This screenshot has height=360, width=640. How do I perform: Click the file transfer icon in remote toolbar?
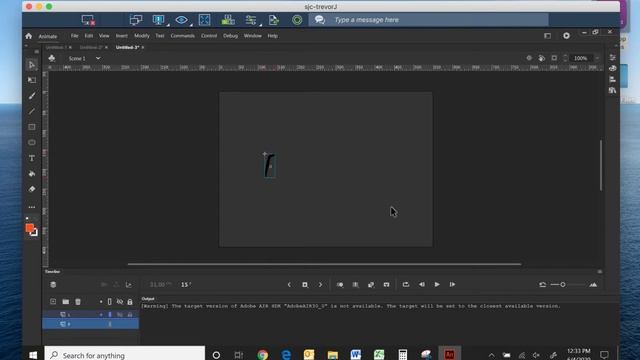274,20
